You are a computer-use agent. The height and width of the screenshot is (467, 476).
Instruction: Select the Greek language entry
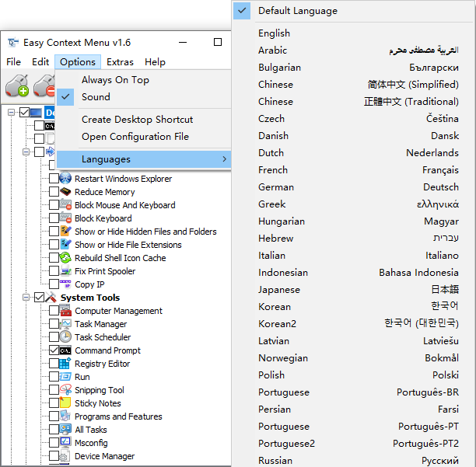click(354, 204)
